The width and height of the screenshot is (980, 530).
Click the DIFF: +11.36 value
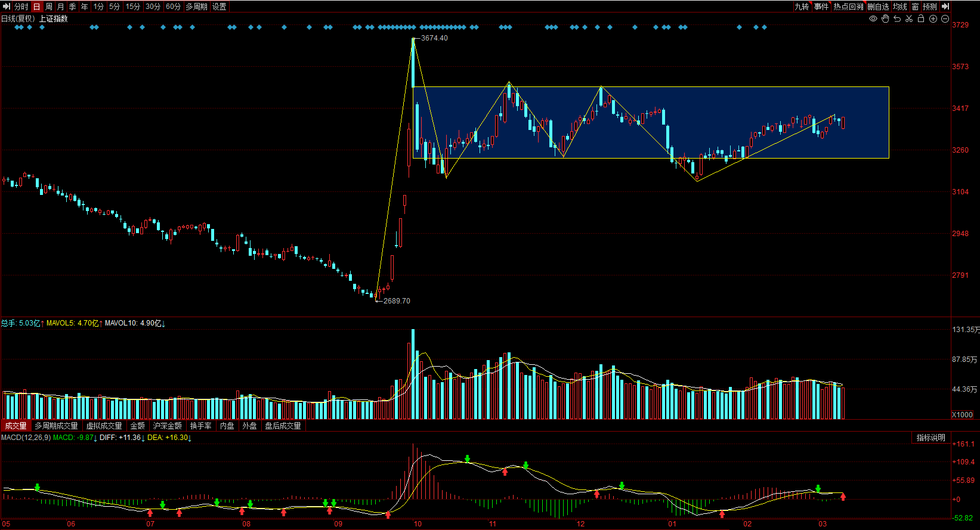tap(120, 438)
